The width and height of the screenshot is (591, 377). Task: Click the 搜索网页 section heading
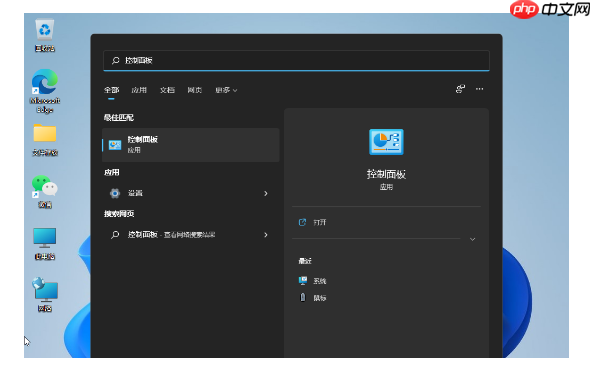[119, 214]
